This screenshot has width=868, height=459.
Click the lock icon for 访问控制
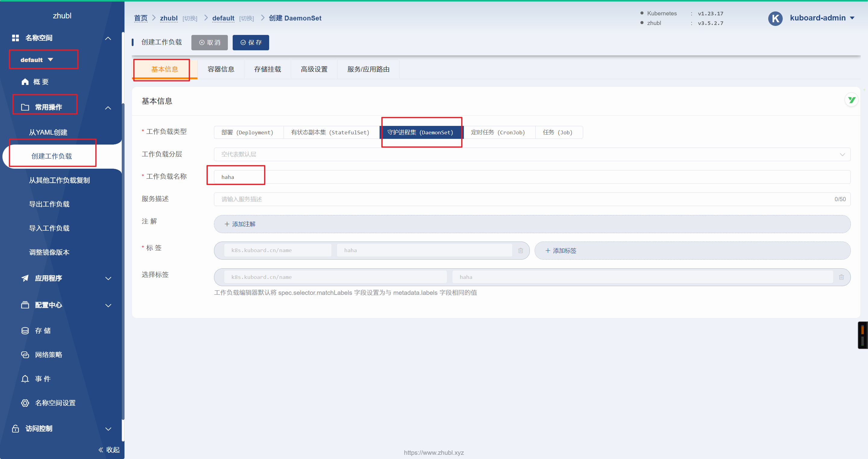(15, 428)
